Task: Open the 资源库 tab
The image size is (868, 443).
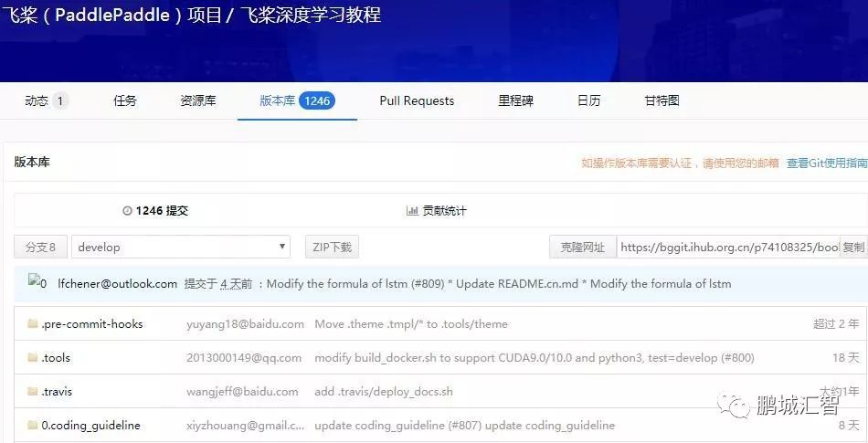Action: point(197,100)
